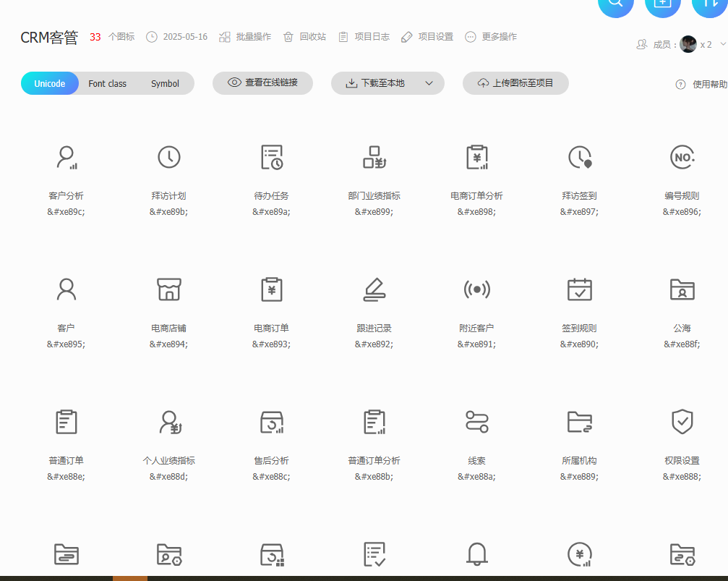Open the 回收站 recycle bin
This screenshot has height=581, width=728.
coord(304,37)
